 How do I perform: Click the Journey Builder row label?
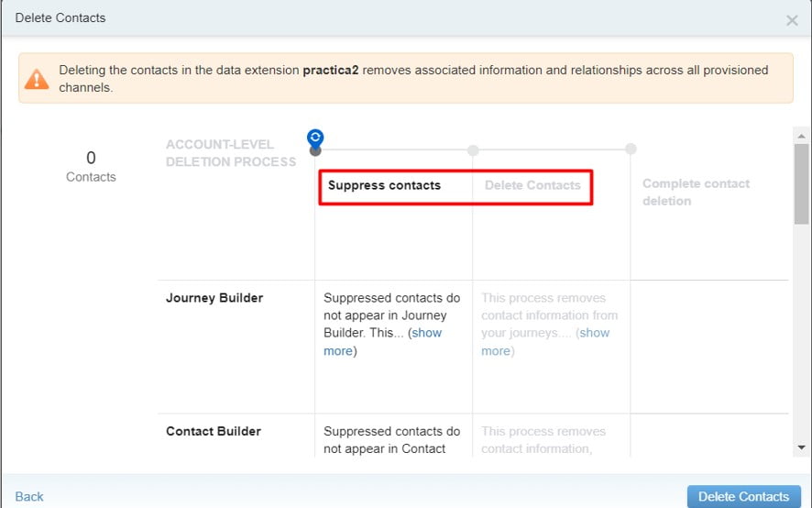(214, 298)
